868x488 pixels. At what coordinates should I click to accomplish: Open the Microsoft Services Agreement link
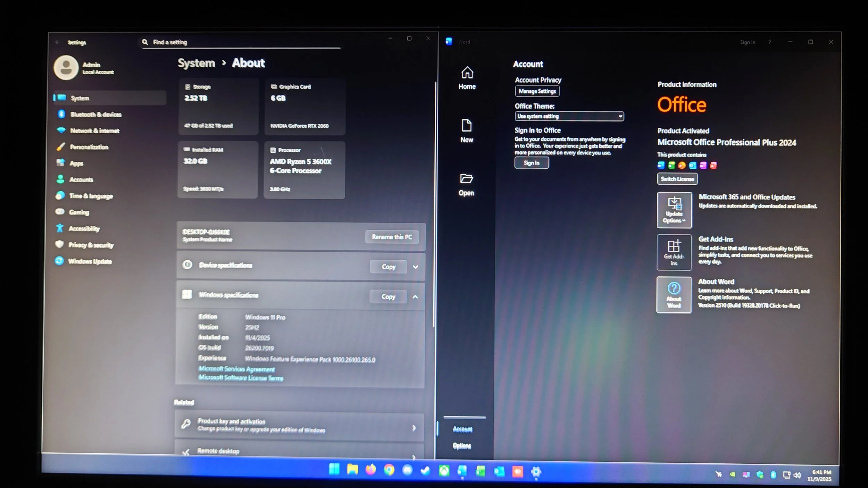coord(236,369)
